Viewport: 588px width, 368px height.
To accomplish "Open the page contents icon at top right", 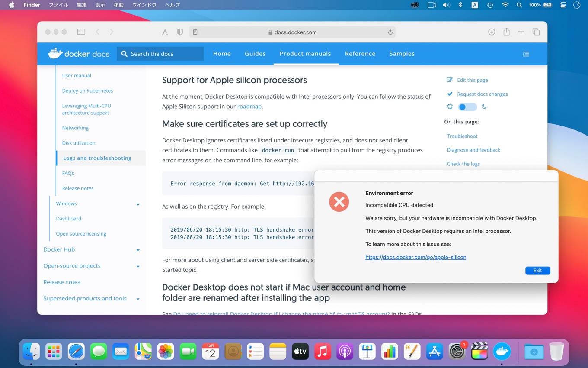I will tap(526, 54).
